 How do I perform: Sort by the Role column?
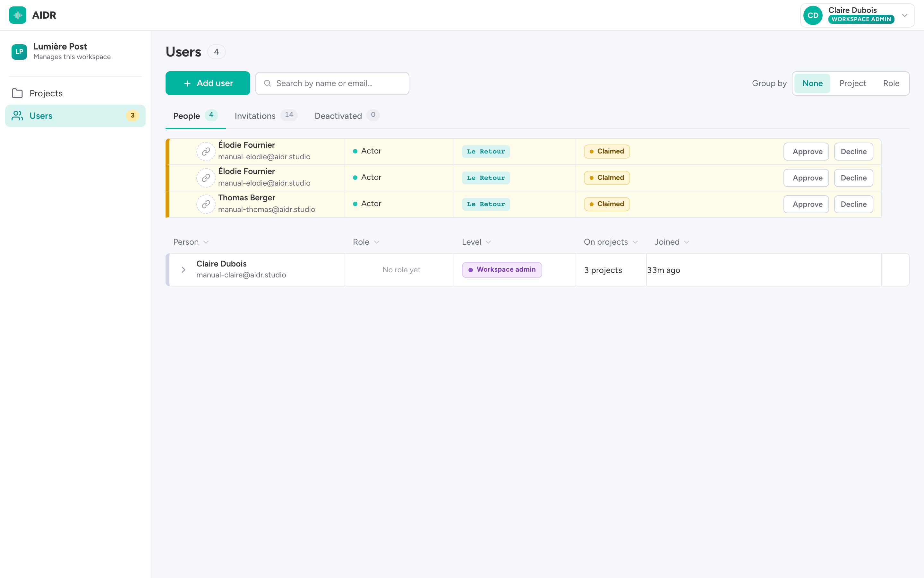click(x=366, y=242)
